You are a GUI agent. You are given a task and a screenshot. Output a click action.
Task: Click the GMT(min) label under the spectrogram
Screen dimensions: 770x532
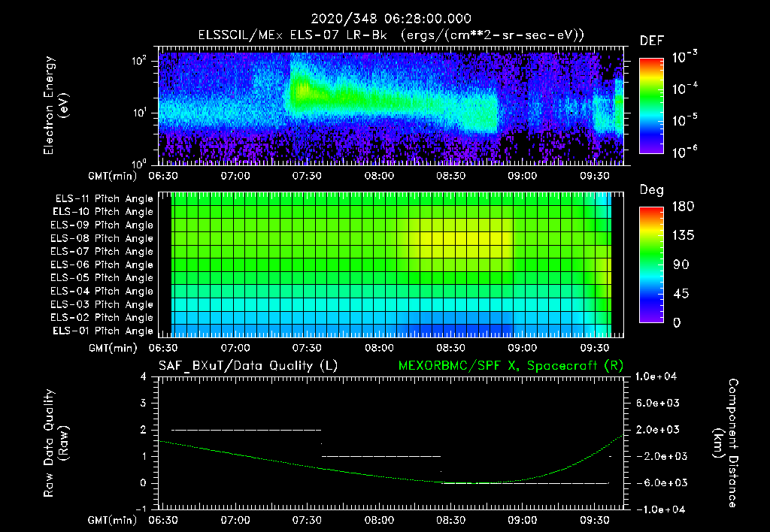[113, 176]
